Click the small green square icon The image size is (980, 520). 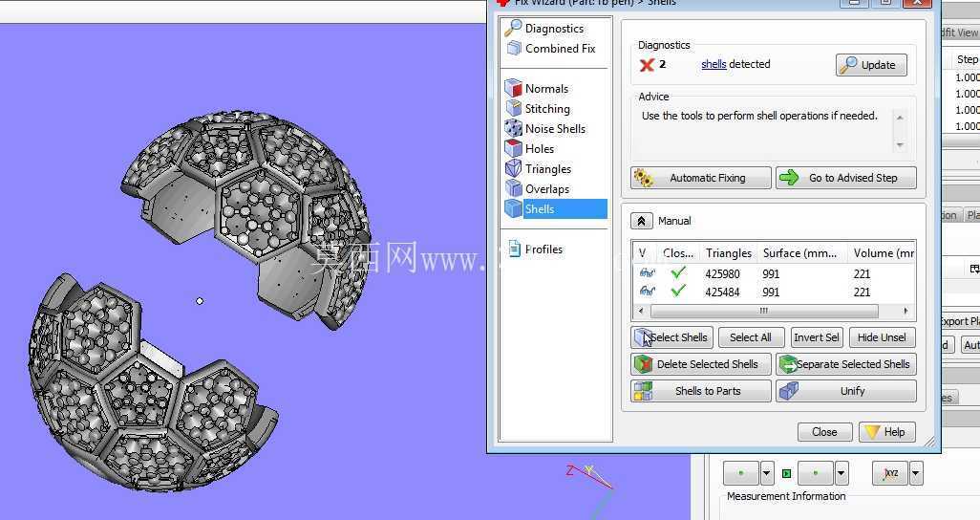click(x=786, y=473)
